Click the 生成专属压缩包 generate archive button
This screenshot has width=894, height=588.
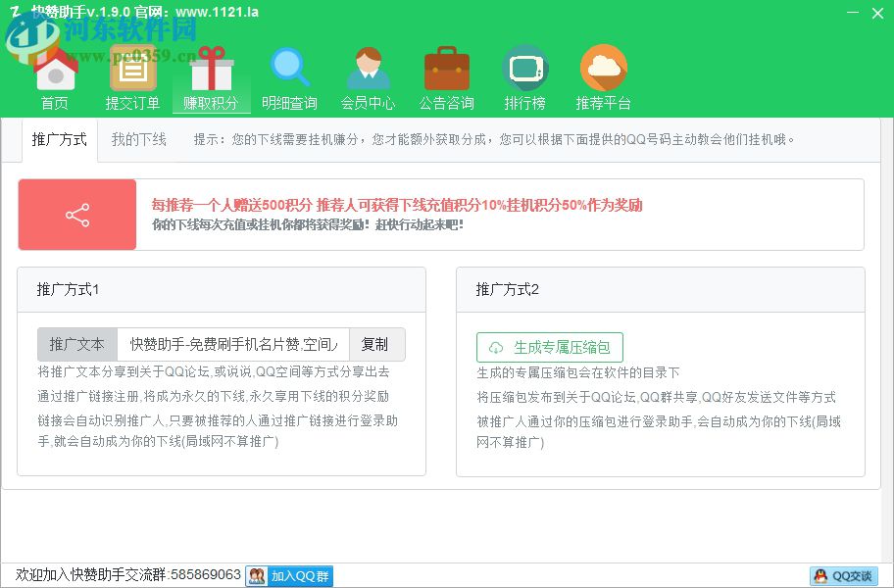(549, 347)
